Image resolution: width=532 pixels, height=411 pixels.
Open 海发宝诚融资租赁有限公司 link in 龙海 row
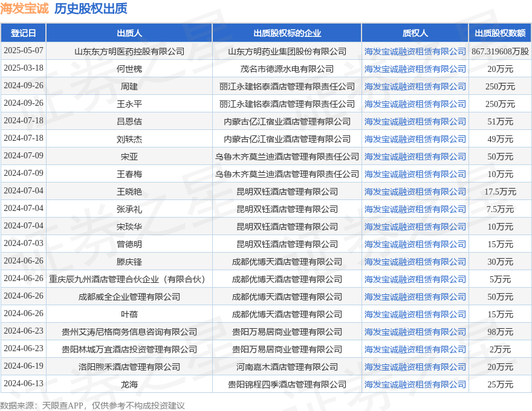pos(415,384)
